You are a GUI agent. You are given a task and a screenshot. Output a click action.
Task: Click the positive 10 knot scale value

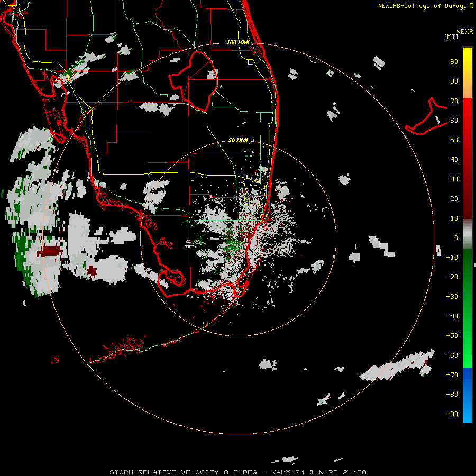454,218
